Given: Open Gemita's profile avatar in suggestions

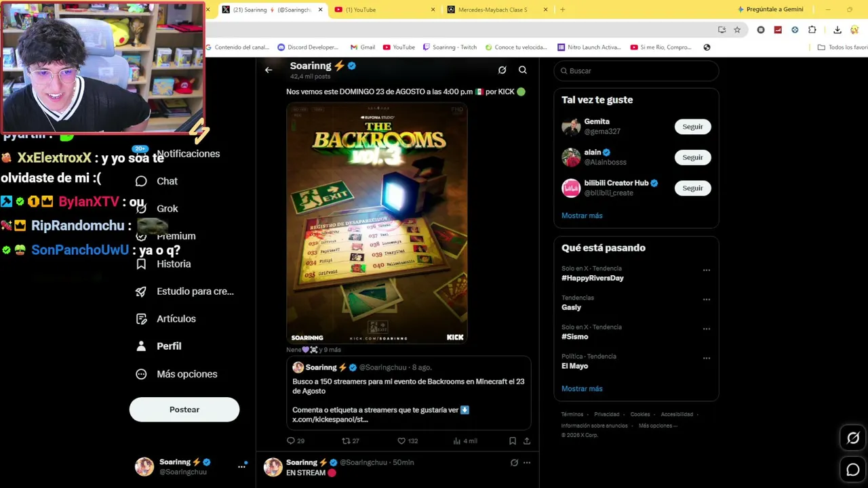Looking at the screenshot, I should coord(571,127).
